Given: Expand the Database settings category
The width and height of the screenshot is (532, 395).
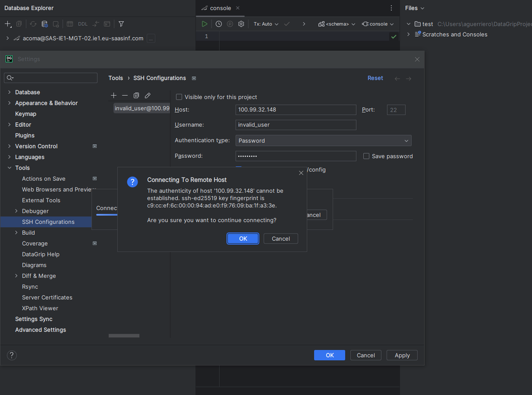Looking at the screenshot, I should (10, 92).
